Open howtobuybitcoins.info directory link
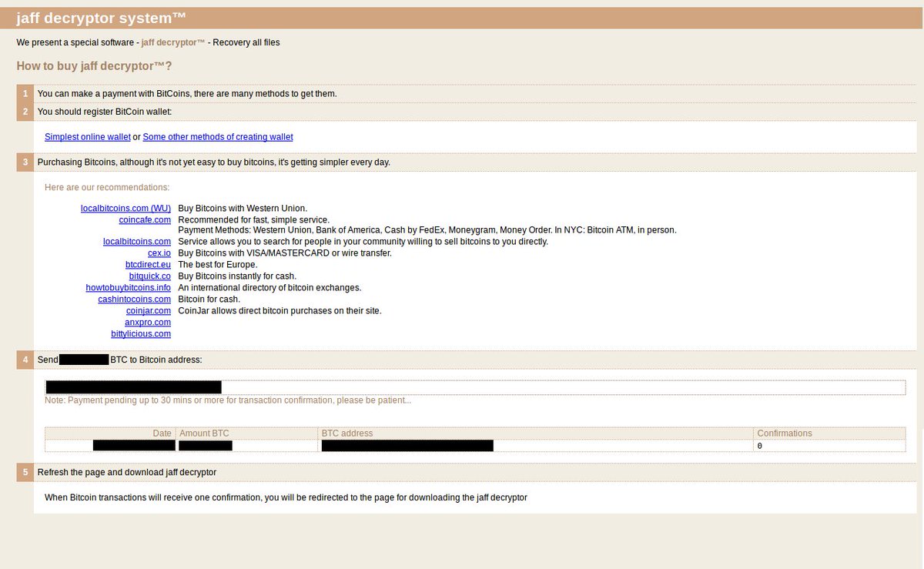This screenshot has width=924, height=569. [129, 288]
